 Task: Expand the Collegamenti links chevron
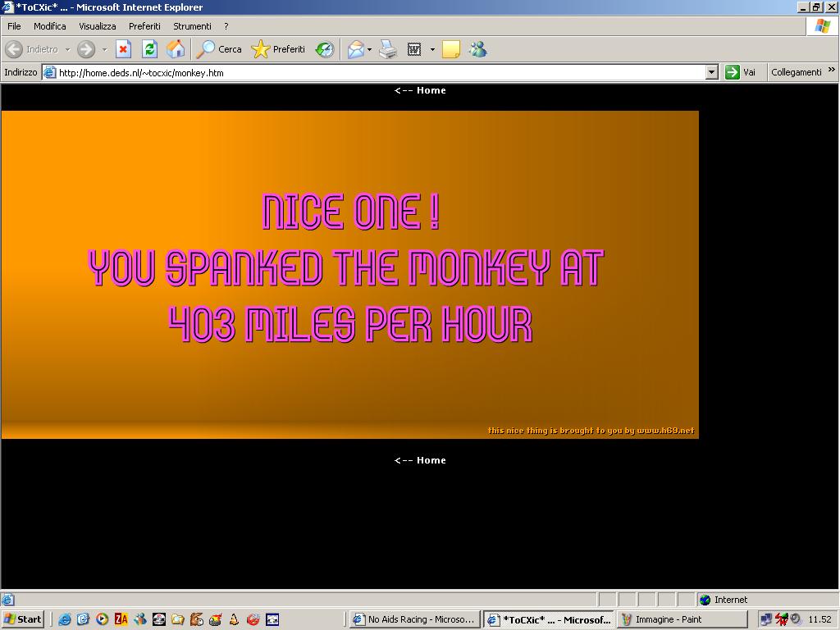tap(831, 71)
